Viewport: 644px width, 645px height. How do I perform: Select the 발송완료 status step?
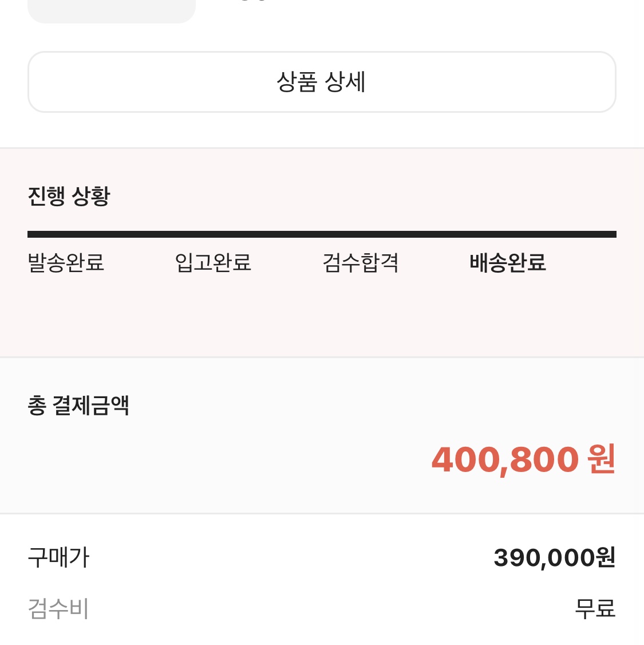click(66, 262)
